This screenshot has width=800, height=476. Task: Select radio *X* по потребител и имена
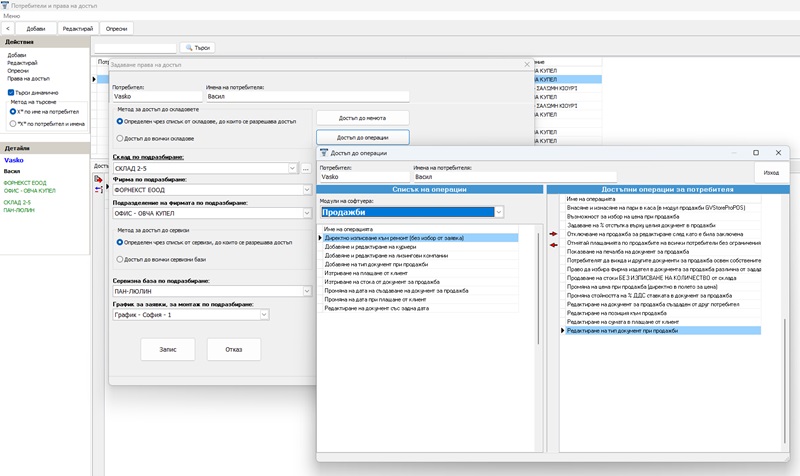click(x=13, y=123)
